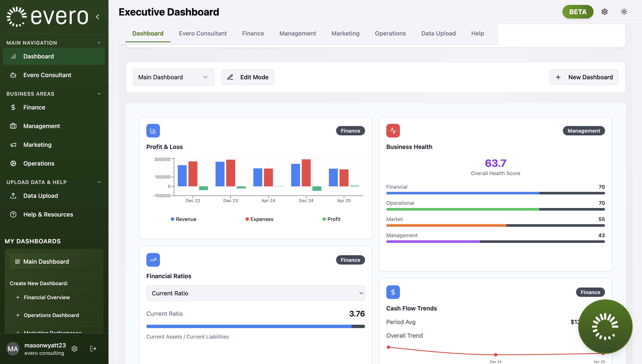This screenshot has height=364, width=642.
Task: Collapse the sidebar with chevron arrow
Action: (x=98, y=17)
